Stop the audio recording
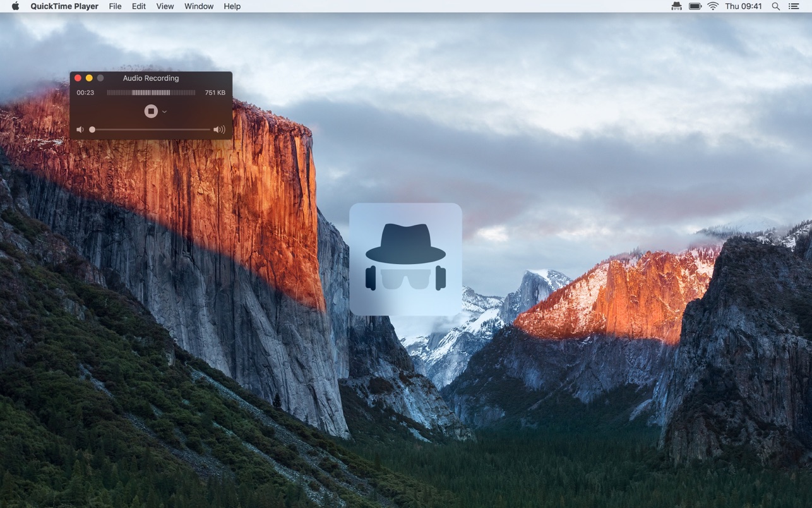The height and width of the screenshot is (508, 812). tap(150, 111)
